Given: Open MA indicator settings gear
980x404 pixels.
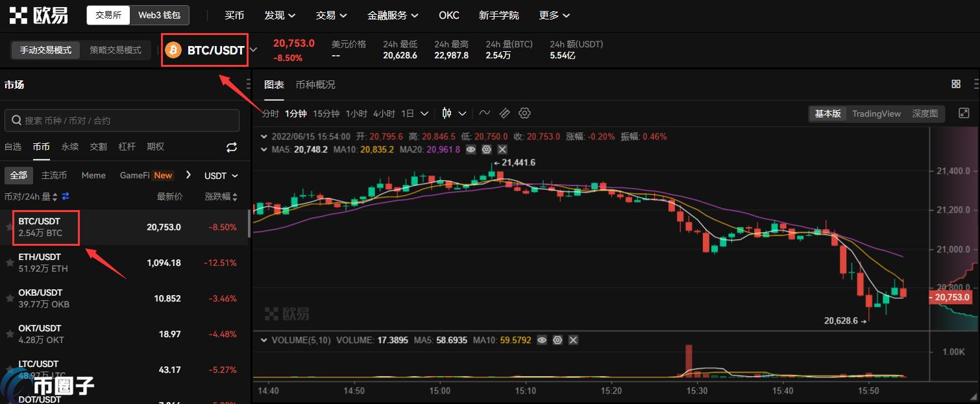Looking at the screenshot, I should (485, 149).
